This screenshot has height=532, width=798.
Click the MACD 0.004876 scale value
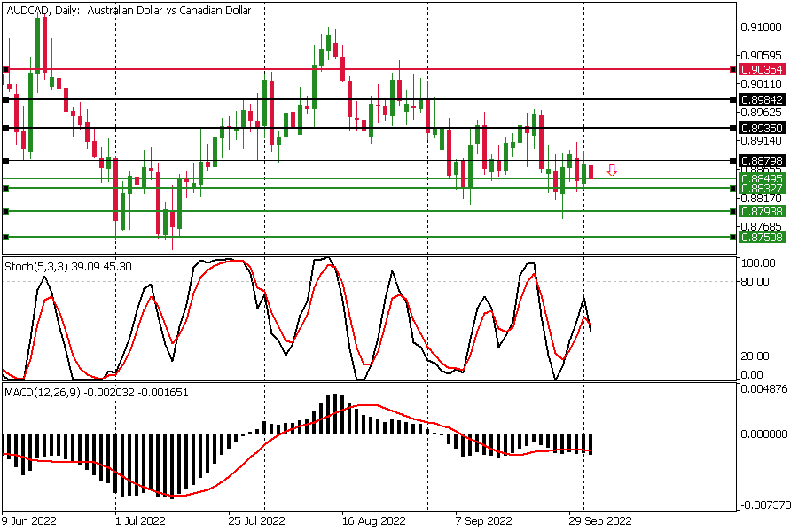pyautogui.click(x=764, y=389)
